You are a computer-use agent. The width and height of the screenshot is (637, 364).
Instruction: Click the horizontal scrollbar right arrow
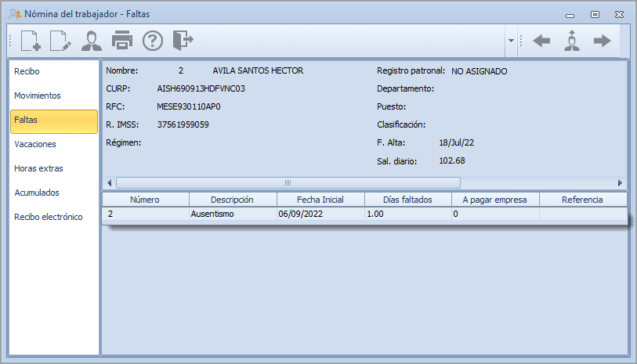point(620,182)
